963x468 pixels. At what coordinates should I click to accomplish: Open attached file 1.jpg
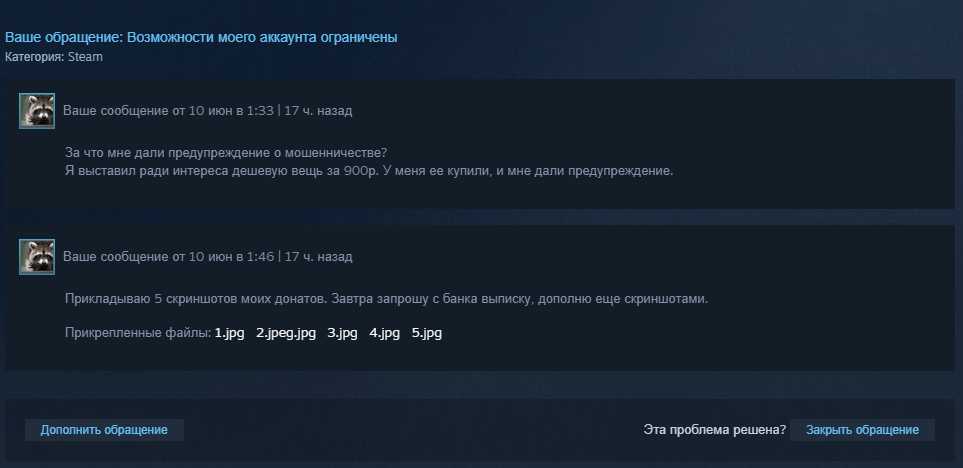coord(229,333)
